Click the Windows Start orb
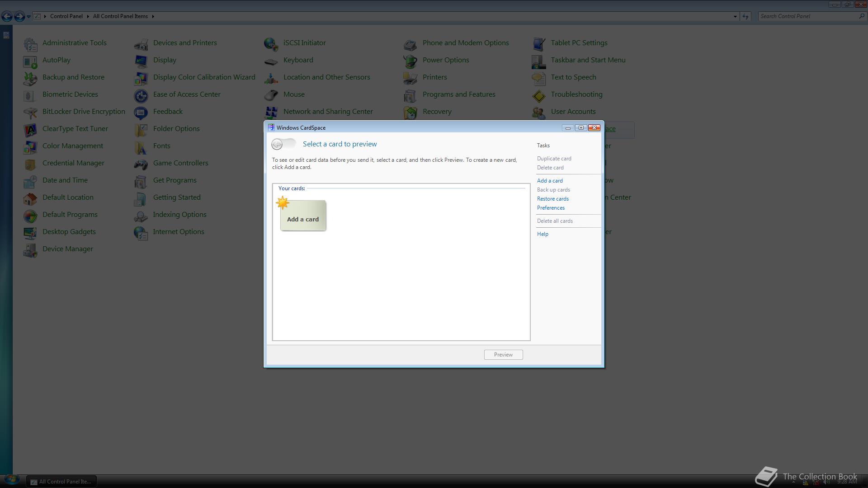This screenshot has height=488, width=868. 11,480
